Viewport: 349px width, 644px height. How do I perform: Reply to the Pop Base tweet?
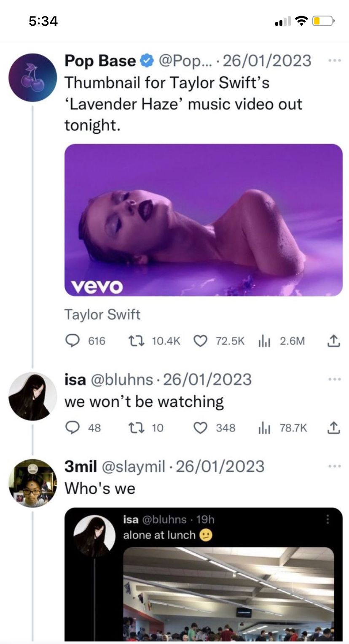[x=72, y=341]
